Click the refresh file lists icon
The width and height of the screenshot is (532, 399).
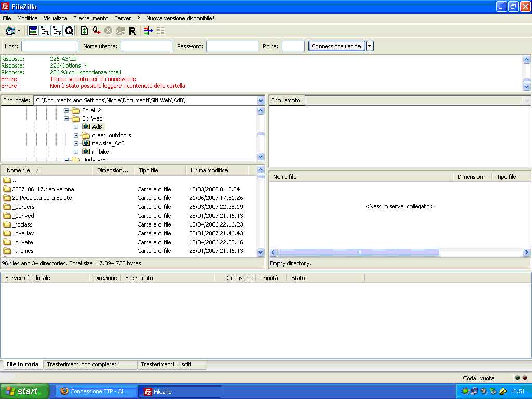[x=84, y=31]
